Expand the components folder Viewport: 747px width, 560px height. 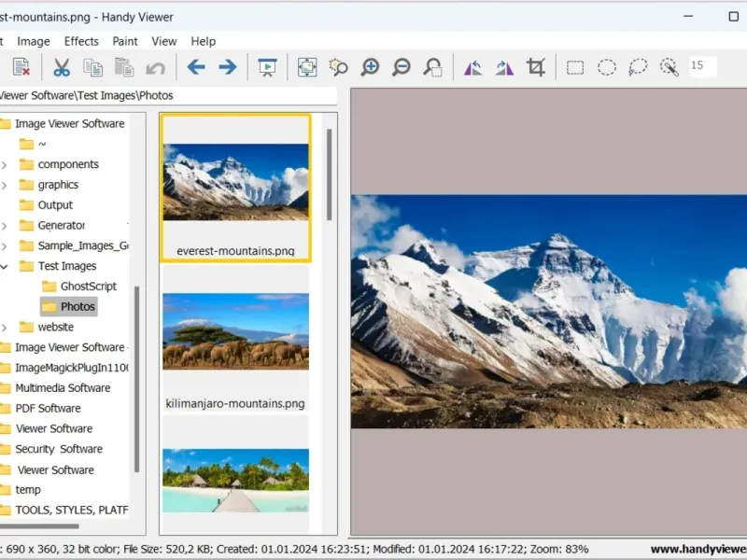pyautogui.click(x=5, y=164)
